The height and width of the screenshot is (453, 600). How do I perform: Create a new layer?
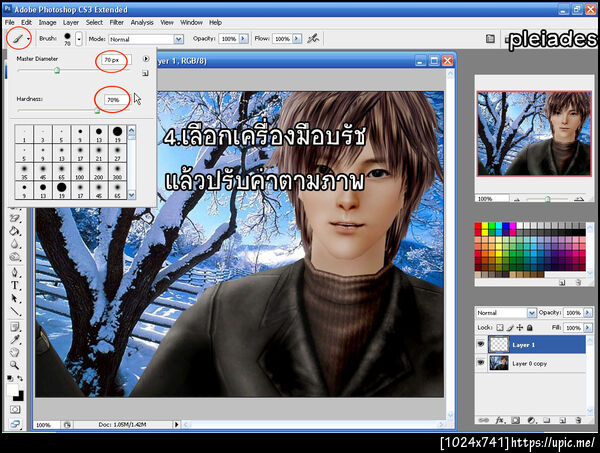click(x=562, y=420)
